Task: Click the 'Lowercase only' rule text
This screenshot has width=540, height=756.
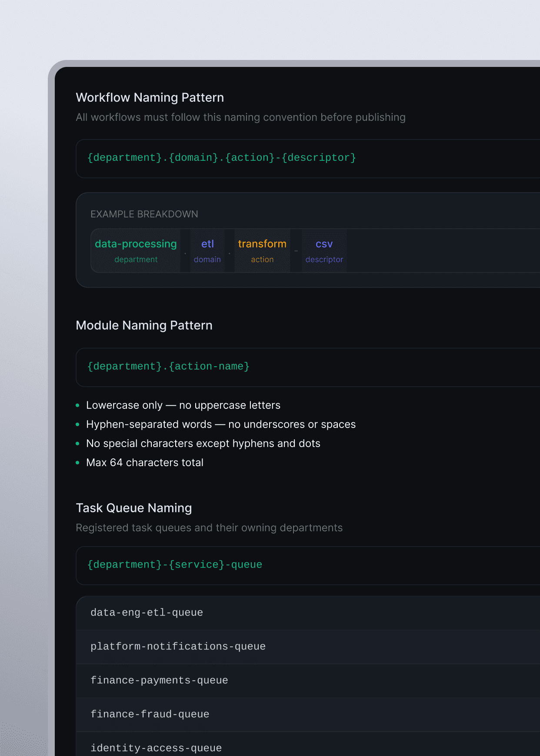Action: click(x=183, y=405)
